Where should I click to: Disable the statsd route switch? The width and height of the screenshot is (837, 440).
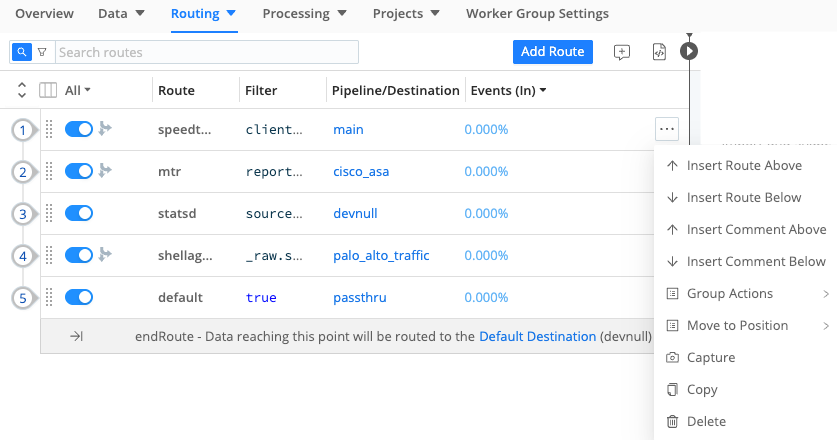(x=79, y=213)
